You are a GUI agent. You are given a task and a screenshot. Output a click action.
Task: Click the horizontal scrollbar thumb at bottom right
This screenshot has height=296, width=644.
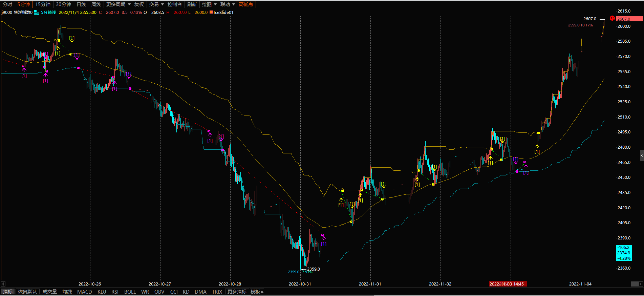coord(635,284)
